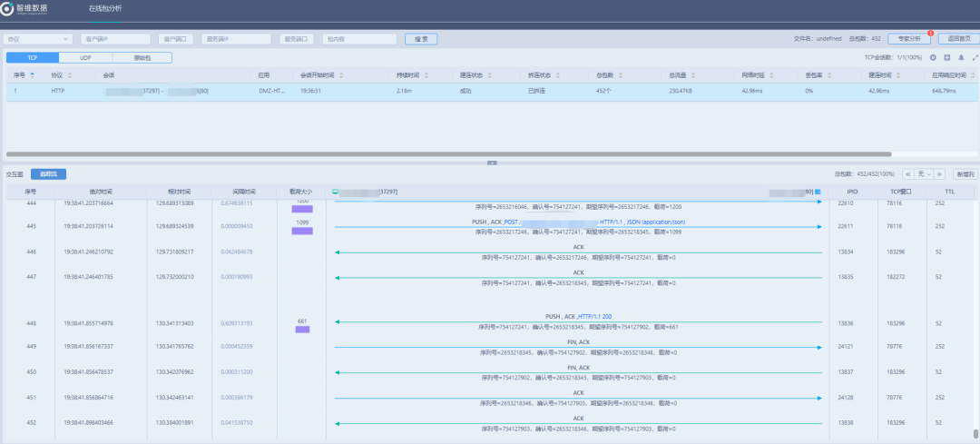Image resolution: width=980 pixels, height=444 pixels.
Task: Click the fullscreen expand arrows icon
Action: pos(975,57)
